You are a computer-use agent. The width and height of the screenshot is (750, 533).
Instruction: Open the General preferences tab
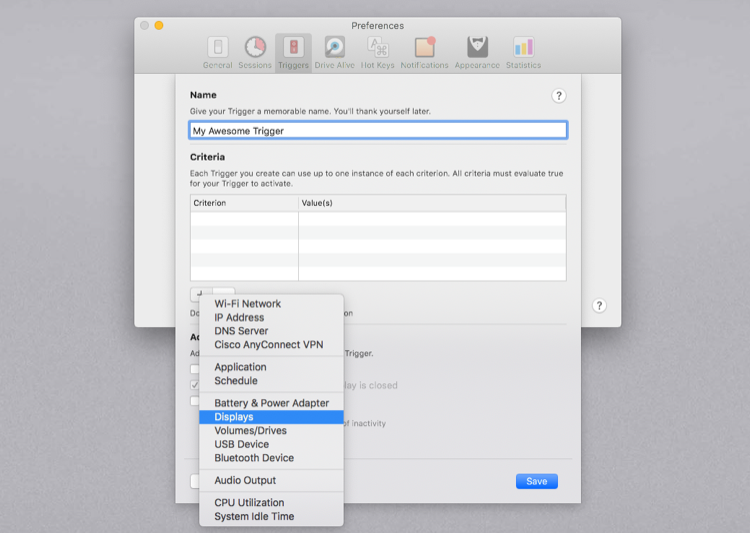click(218, 53)
